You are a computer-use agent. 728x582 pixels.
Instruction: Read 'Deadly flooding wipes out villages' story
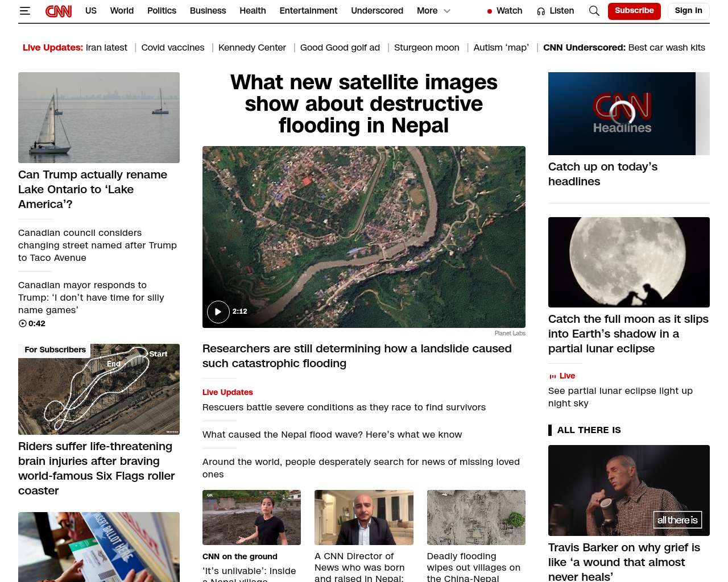coord(474,567)
